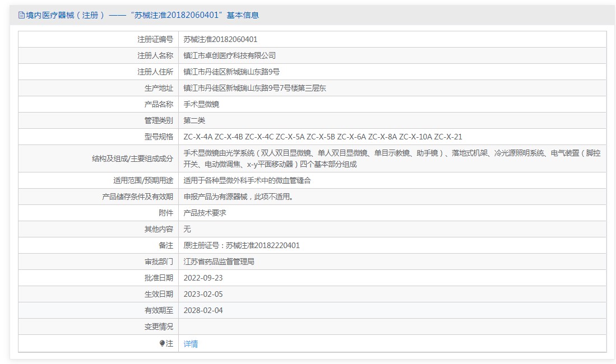Click the 附件 row label
The image size is (616, 364).
tap(166, 213)
